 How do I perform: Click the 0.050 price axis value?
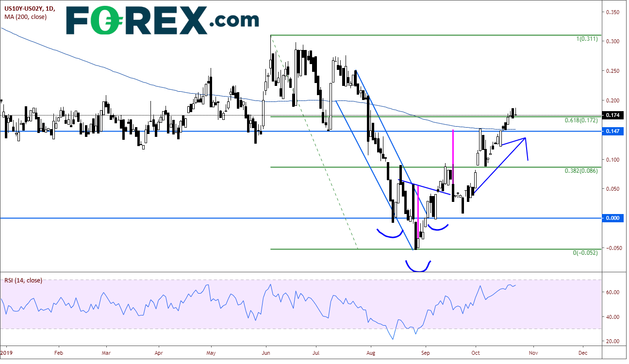point(613,189)
